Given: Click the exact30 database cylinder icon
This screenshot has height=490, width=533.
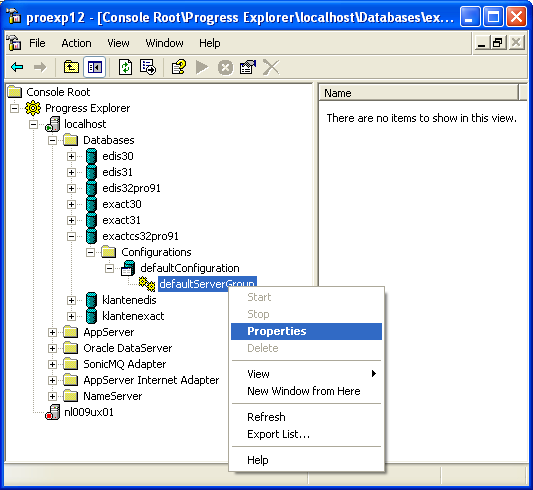Looking at the screenshot, I should [91, 204].
